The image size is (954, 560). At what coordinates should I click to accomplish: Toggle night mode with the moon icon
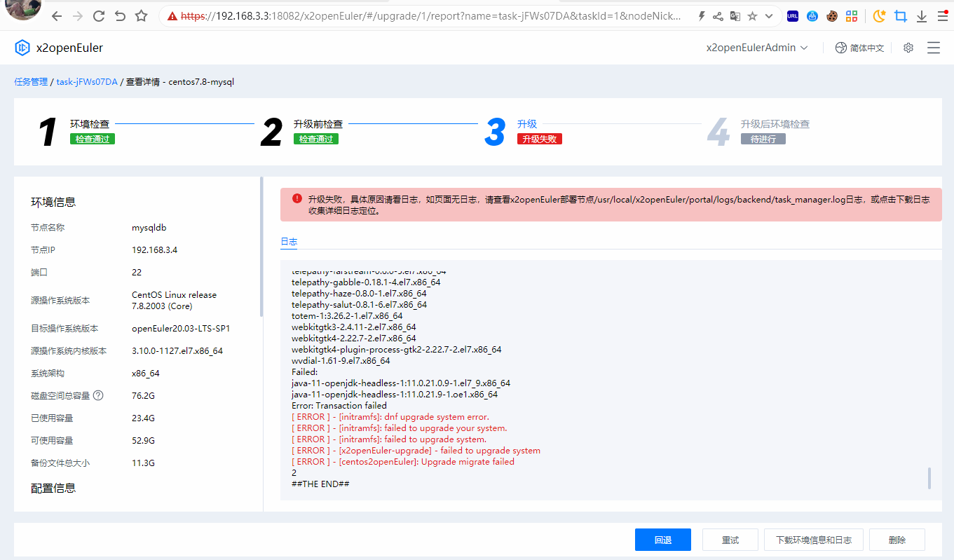[879, 15]
